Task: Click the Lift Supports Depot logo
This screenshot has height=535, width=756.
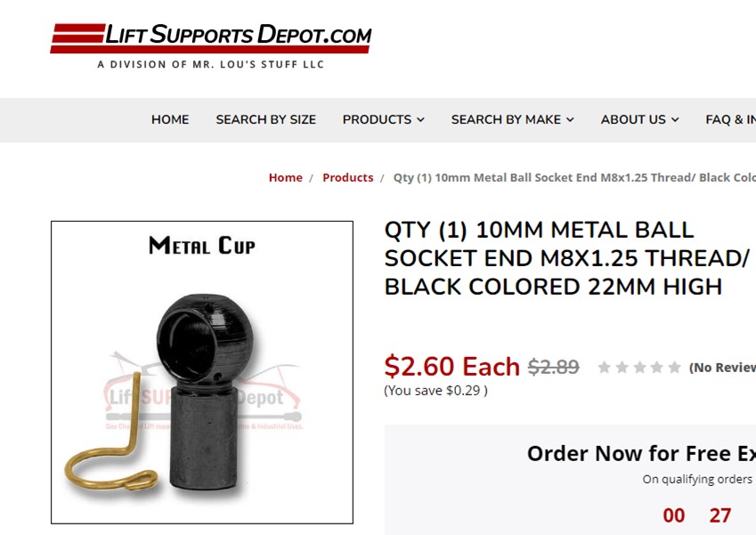Action: pos(211,45)
